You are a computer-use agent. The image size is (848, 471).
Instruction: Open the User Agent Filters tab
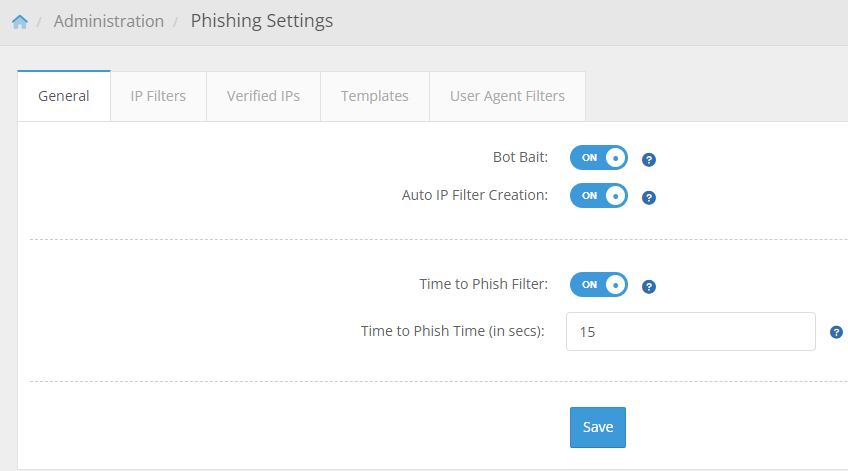[x=507, y=96]
